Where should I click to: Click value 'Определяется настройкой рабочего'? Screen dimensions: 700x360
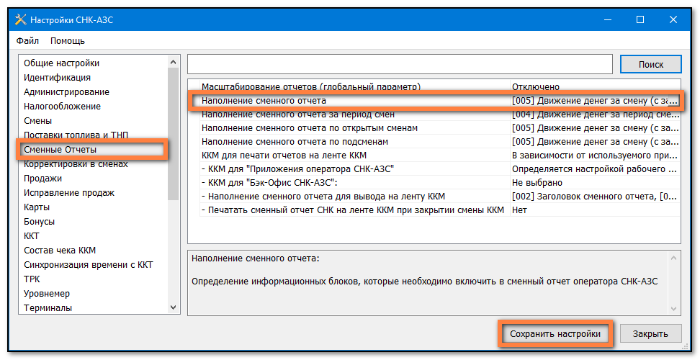point(595,169)
